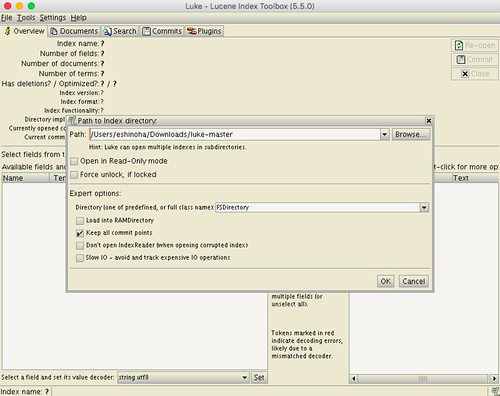Click the left arrow of horizontal scrollbar
Image resolution: width=500 pixels, height=396 pixels.
coord(354,379)
